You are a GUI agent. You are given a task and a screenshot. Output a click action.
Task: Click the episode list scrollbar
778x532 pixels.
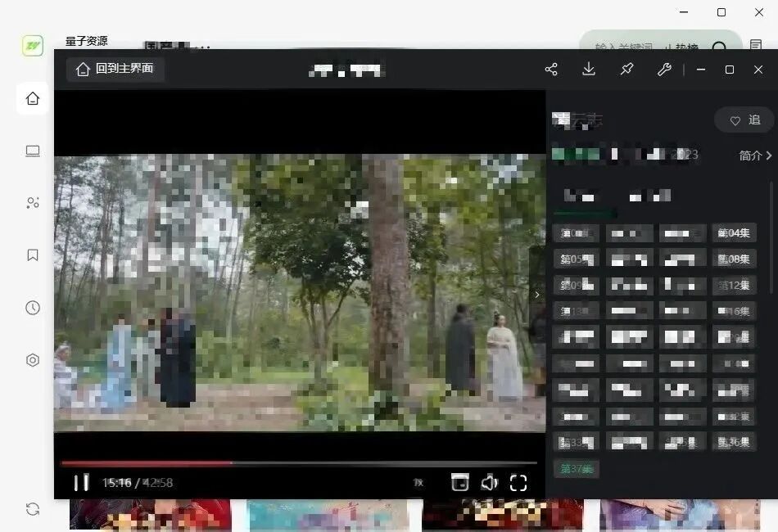(771, 238)
